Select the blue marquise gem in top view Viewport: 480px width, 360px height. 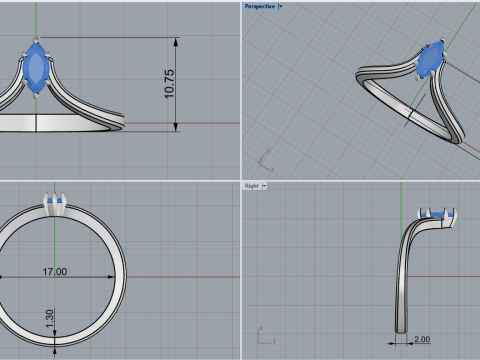[36, 68]
